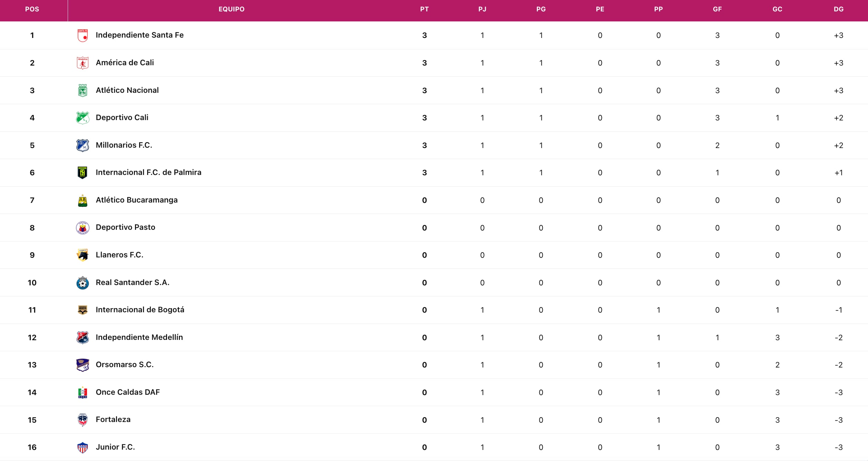Image resolution: width=868 pixels, height=461 pixels.
Task: Click the Llaneros F.C. horse logo
Action: tap(83, 255)
